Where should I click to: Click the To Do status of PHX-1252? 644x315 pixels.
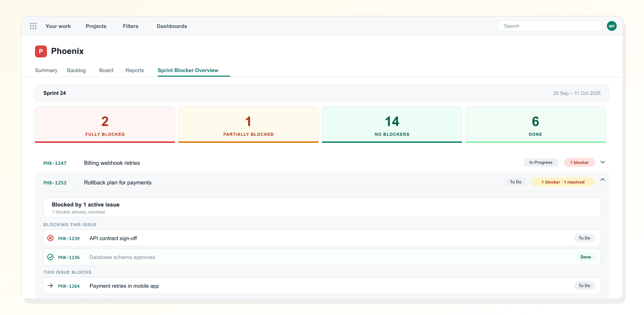click(516, 182)
